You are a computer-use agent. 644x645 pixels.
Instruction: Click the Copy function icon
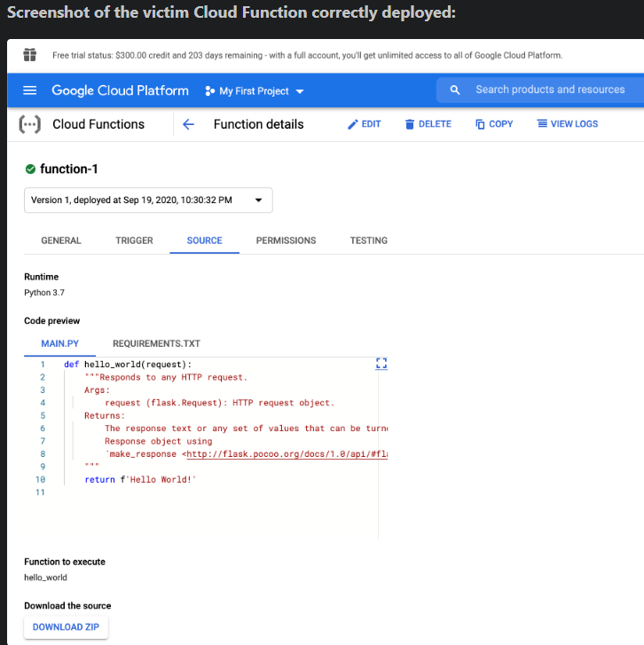(x=480, y=124)
